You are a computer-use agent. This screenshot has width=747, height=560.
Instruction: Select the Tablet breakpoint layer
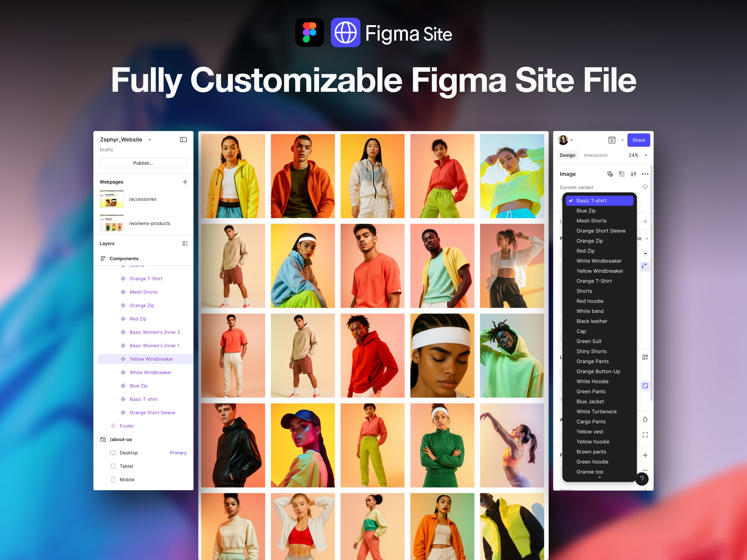pyautogui.click(x=126, y=466)
